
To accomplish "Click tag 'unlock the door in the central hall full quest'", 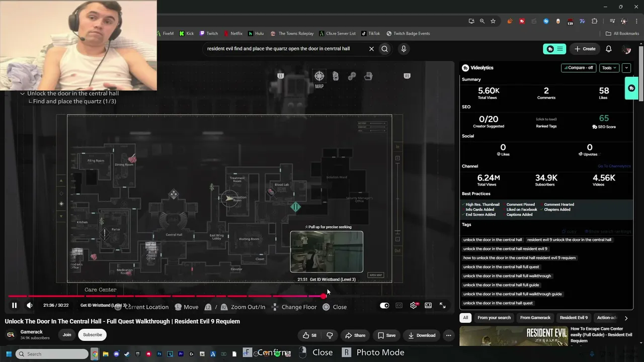I will [501, 267].
